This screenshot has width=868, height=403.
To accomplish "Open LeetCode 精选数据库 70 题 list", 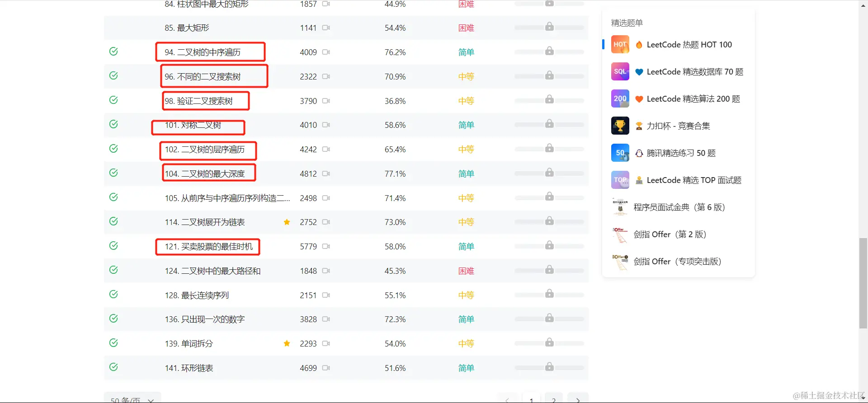I will pyautogui.click(x=695, y=72).
